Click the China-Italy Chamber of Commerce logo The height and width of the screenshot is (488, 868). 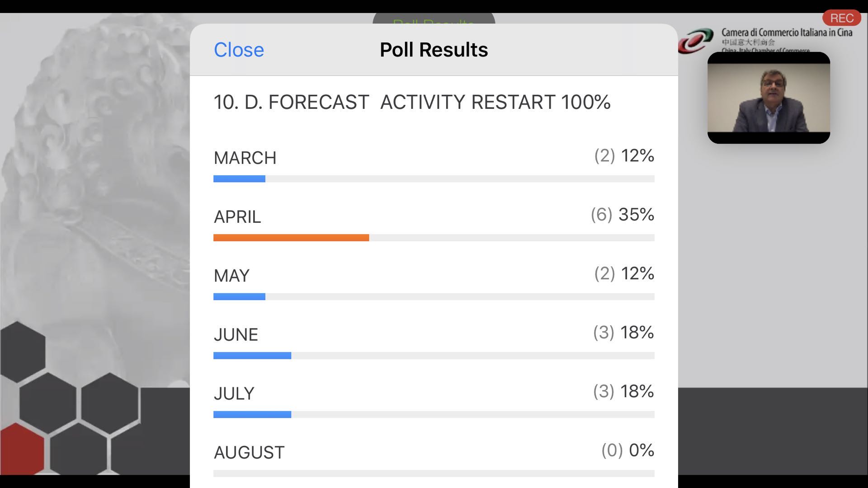[x=695, y=41]
